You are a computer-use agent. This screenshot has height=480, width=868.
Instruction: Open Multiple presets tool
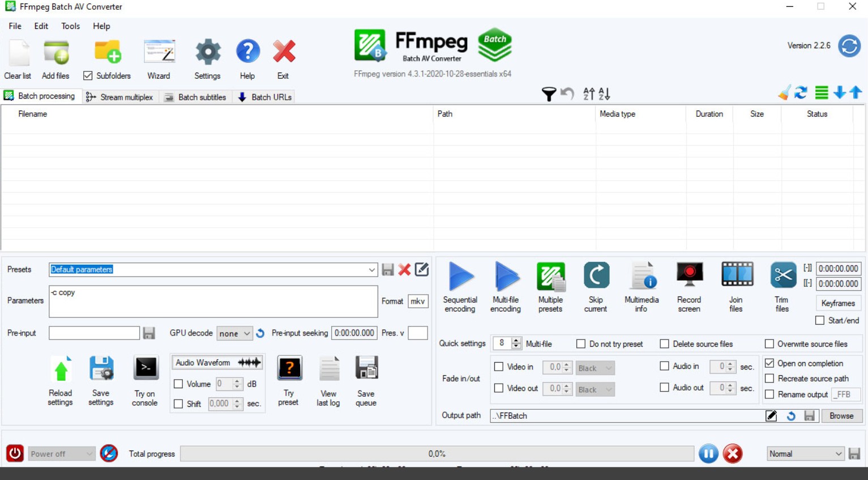(x=551, y=277)
